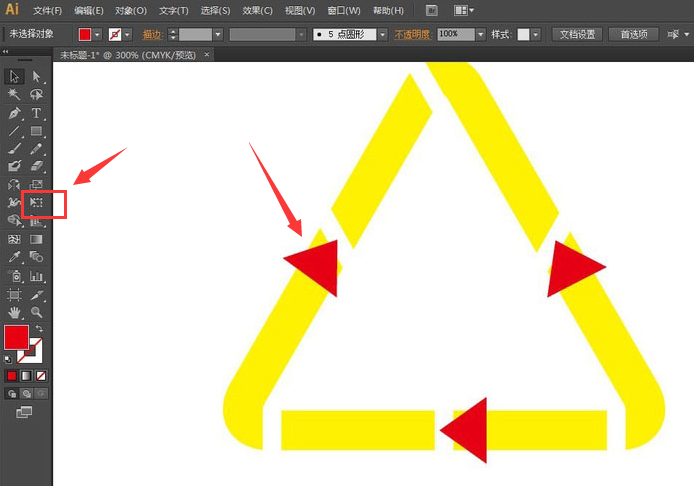The image size is (694, 486).
Task: Open the Arrange Documents dropdown
Action: point(463,10)
